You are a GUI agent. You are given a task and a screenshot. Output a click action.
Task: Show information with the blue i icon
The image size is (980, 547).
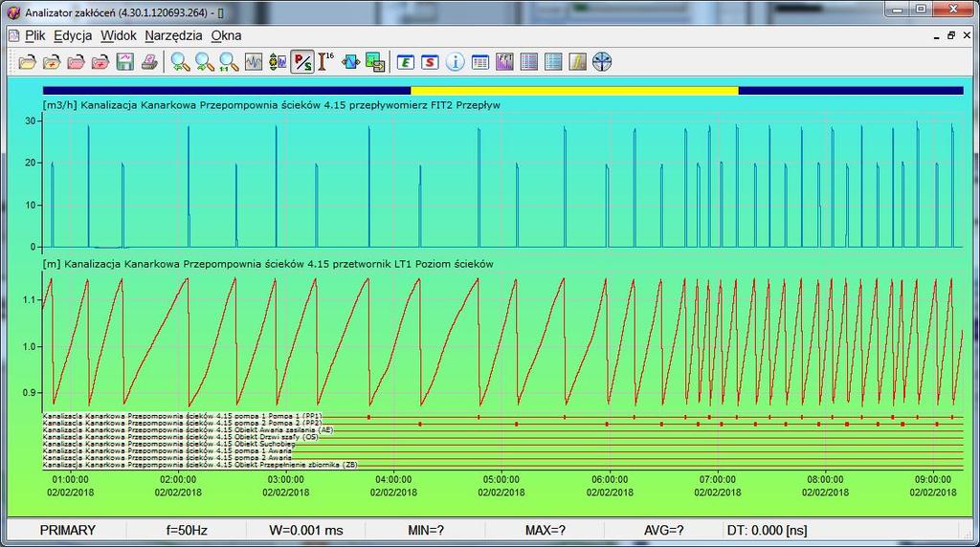click(x=455, y=62)
